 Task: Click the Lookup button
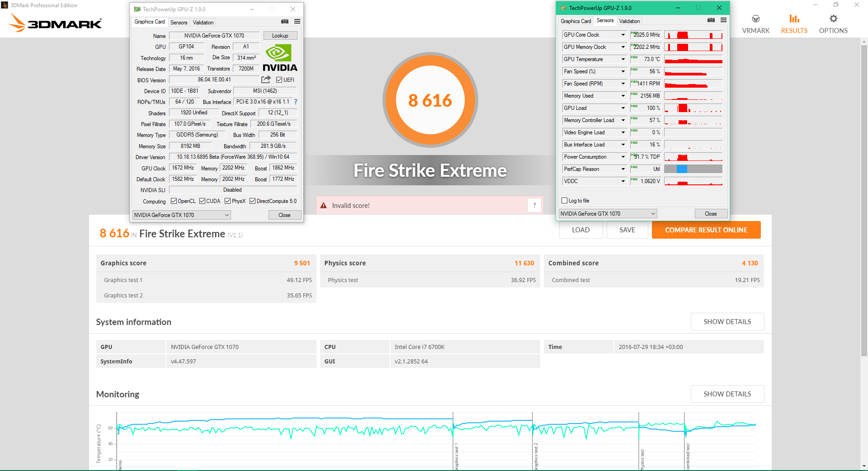280,36
